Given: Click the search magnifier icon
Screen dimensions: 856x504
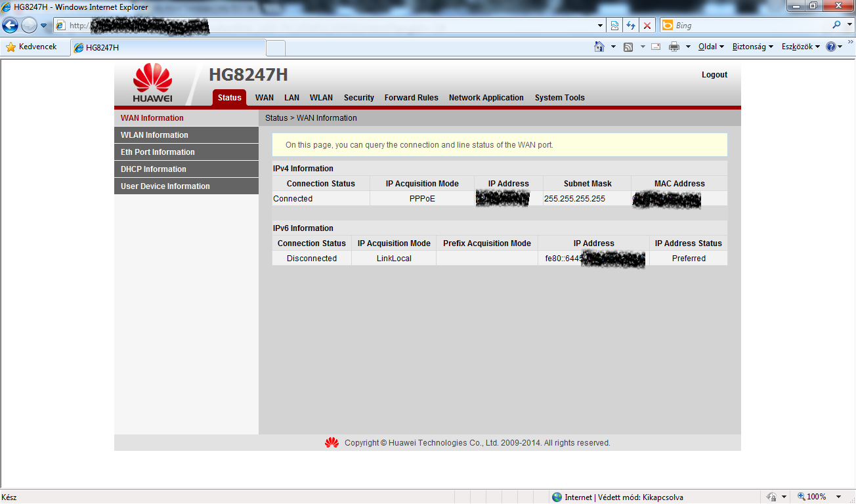Looking at the screenshot, I should point(836,25).
